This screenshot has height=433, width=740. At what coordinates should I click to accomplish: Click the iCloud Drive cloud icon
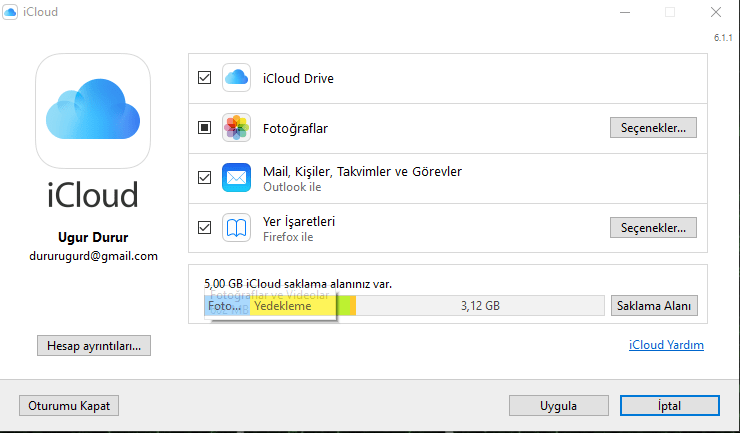[236, 77]
